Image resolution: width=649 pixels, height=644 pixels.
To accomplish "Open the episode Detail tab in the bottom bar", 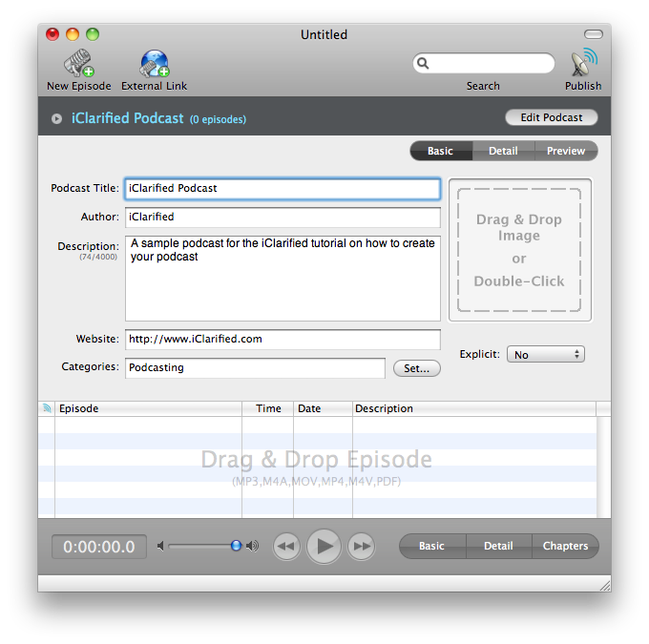I will coord(499,546).
